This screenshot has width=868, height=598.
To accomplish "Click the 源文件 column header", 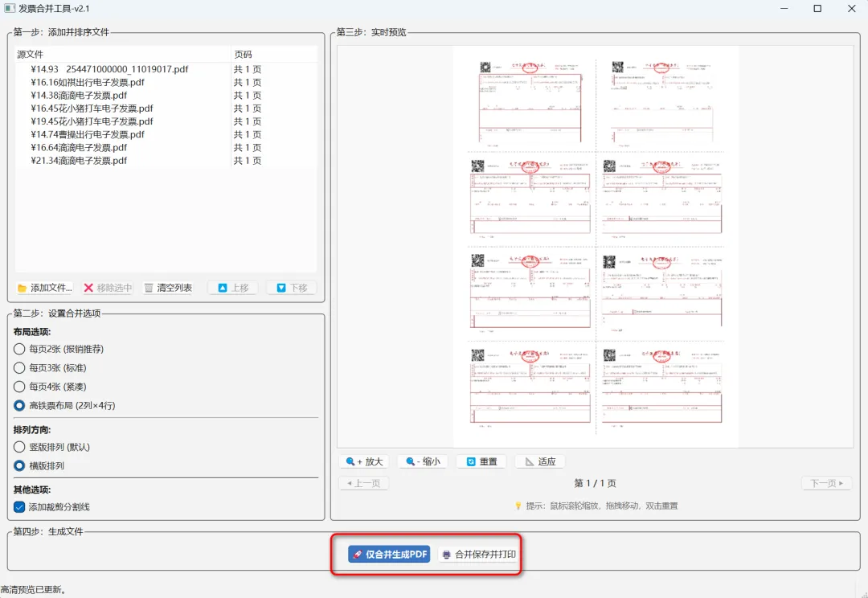I will (122, 55).
